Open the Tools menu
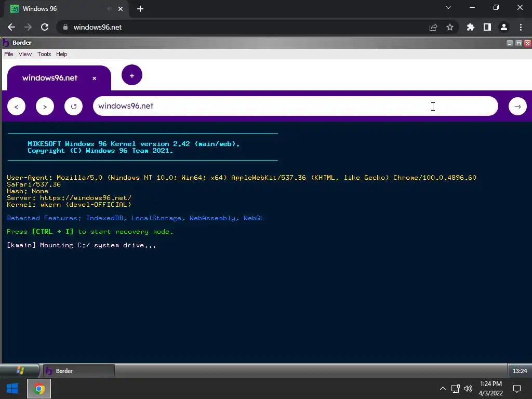 click(44, 54)
